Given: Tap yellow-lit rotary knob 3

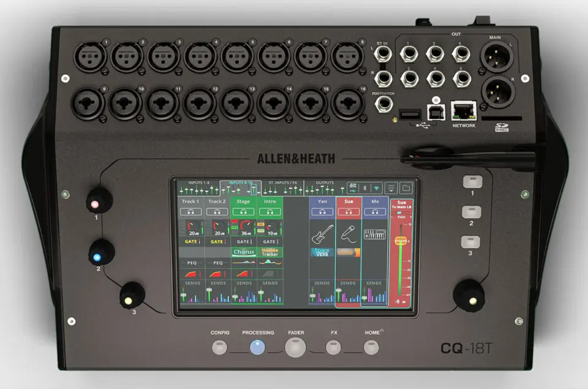Looking at the screenshot, I should coord(132,296).
